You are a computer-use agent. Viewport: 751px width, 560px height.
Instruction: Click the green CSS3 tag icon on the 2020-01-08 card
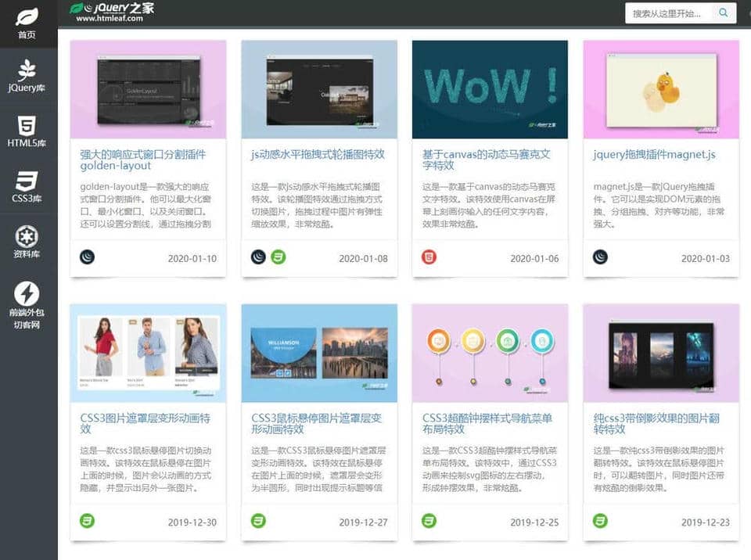(x=278, y=257)
